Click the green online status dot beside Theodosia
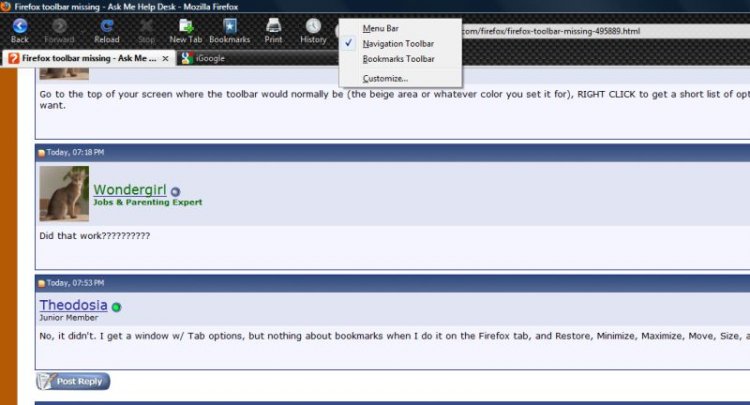 pyautogui.click(x=116, y=307)
